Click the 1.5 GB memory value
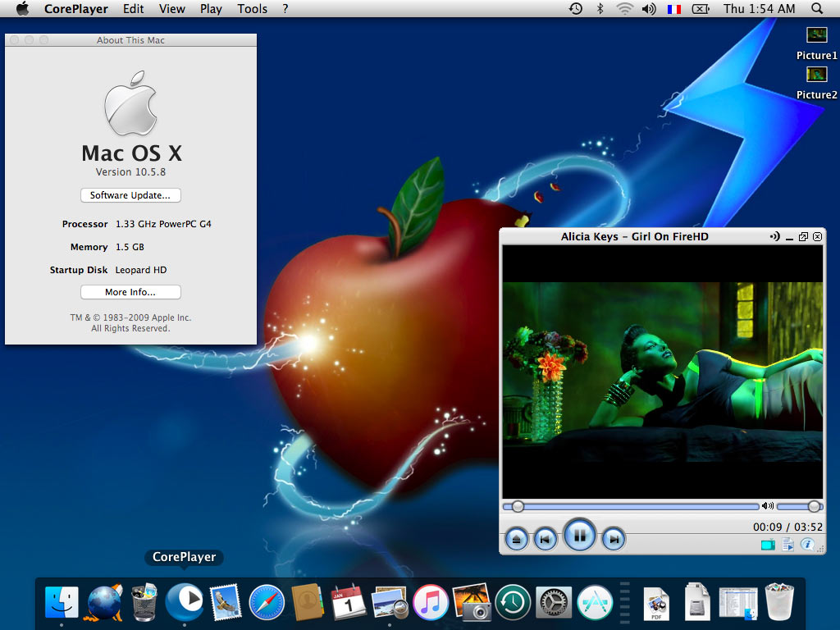Screen dimensions: 840x630 130,247
